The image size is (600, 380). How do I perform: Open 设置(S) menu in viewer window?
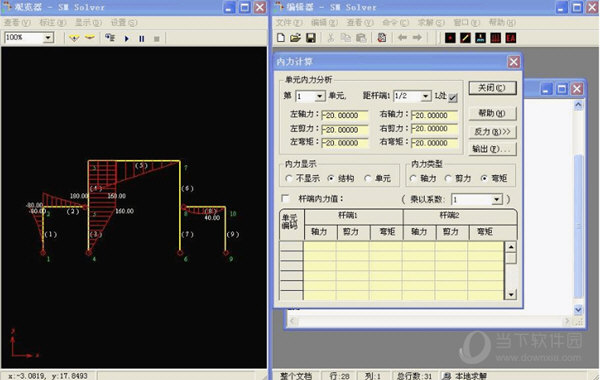click(124, 23)
